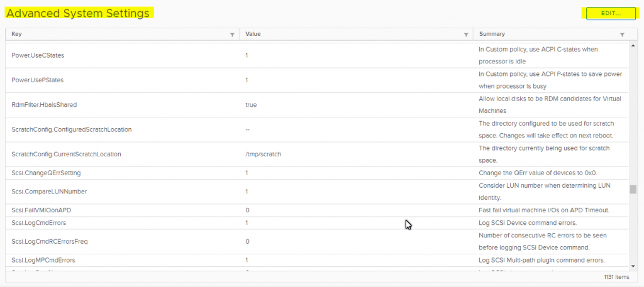Click the /tmp/scratch value cell
The width and height of the screenshot is (644, 287).
click(x=264, y=154)
